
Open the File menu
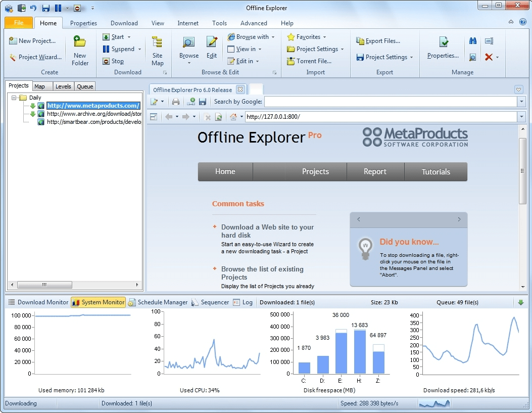[x=19, y=23]
